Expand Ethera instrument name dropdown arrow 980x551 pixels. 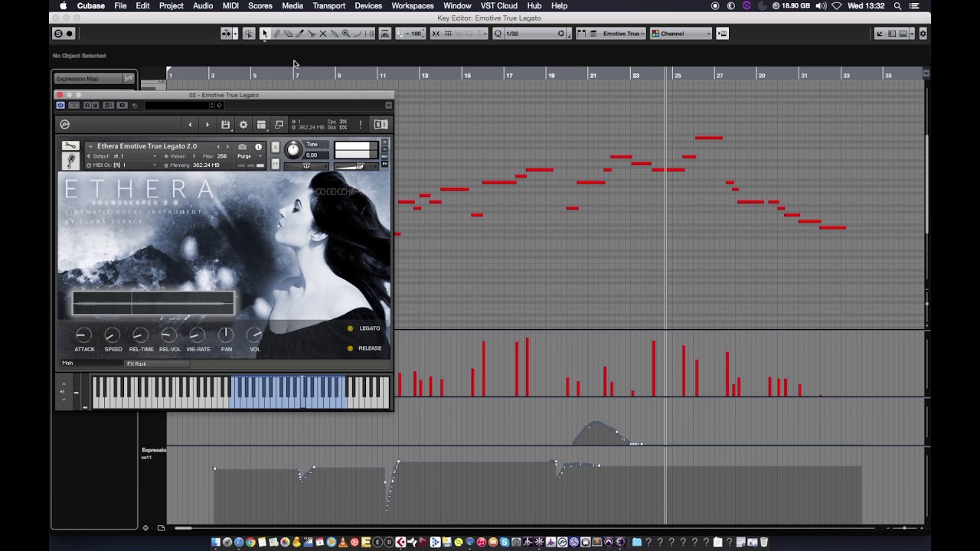[90, 146]
